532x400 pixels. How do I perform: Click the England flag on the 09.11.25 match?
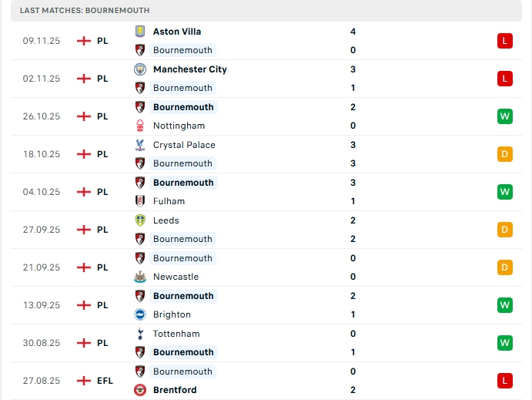(x=84, y=41)
